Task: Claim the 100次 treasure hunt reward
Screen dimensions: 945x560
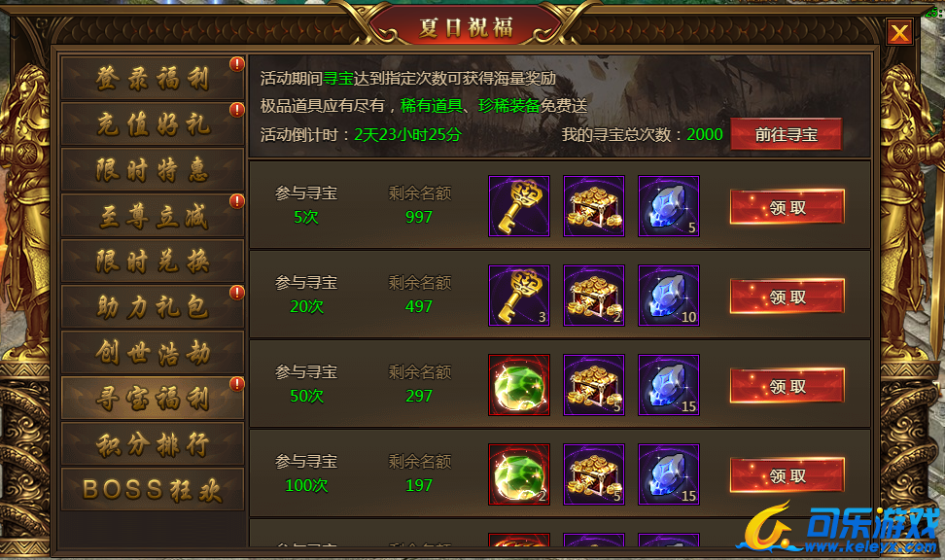Action: [787, 475]
